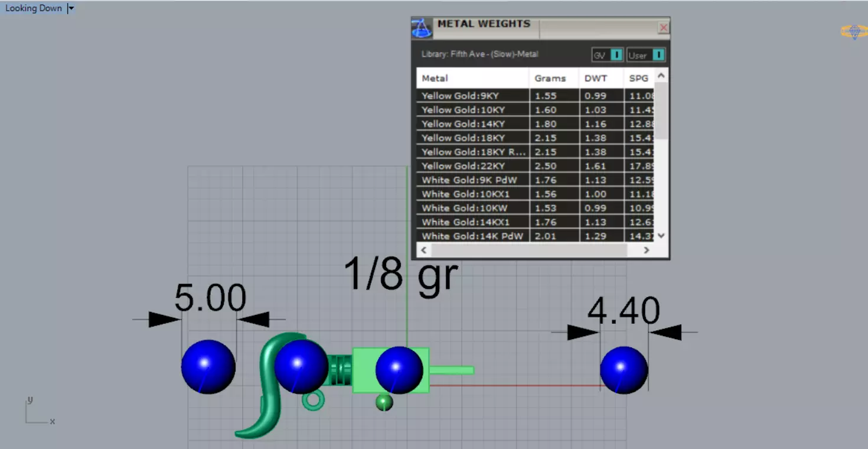Select the green threaded coil between hook and block
This screenshot has height=449, width=868.
[341, 370]
